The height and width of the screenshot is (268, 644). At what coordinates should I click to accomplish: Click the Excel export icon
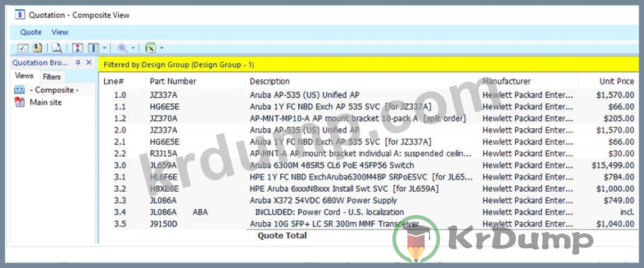coord(151,48)
